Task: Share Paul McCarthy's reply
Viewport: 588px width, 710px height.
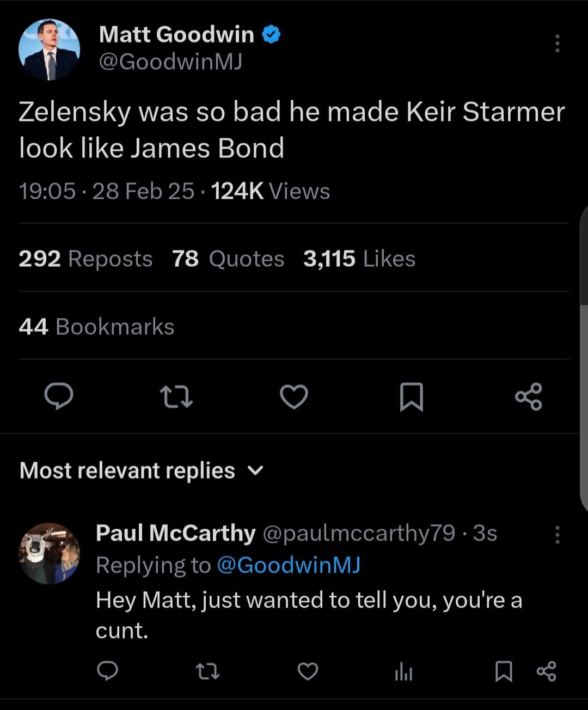Action: 547,671
